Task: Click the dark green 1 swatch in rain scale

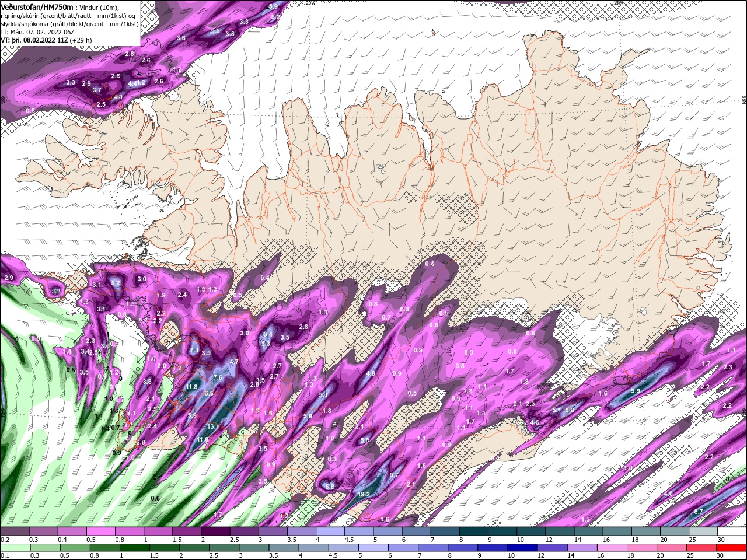Action: pyautogui.click(x=134, y=548)
